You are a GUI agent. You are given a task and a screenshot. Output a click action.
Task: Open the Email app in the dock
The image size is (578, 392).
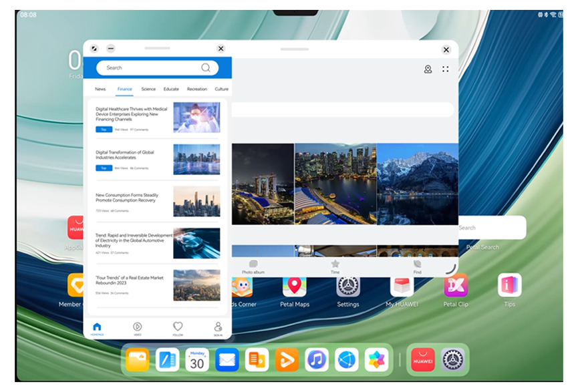(x=227, y=360)
